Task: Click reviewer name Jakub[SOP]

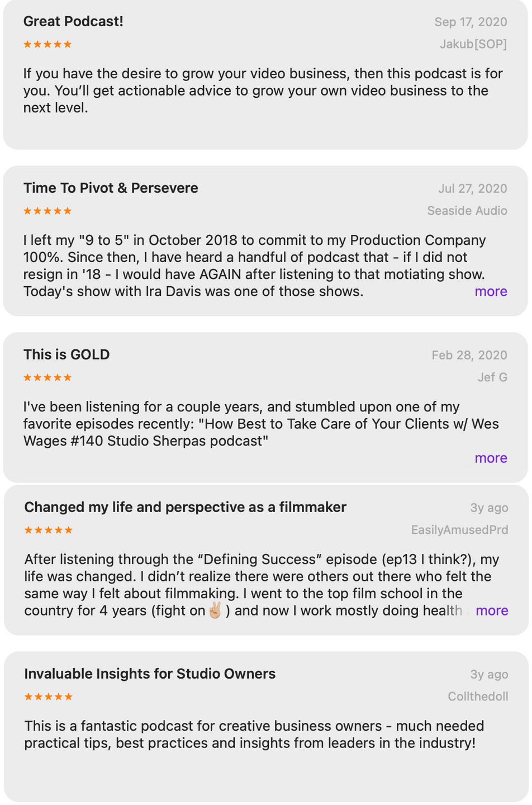Action: click(473, 44)
